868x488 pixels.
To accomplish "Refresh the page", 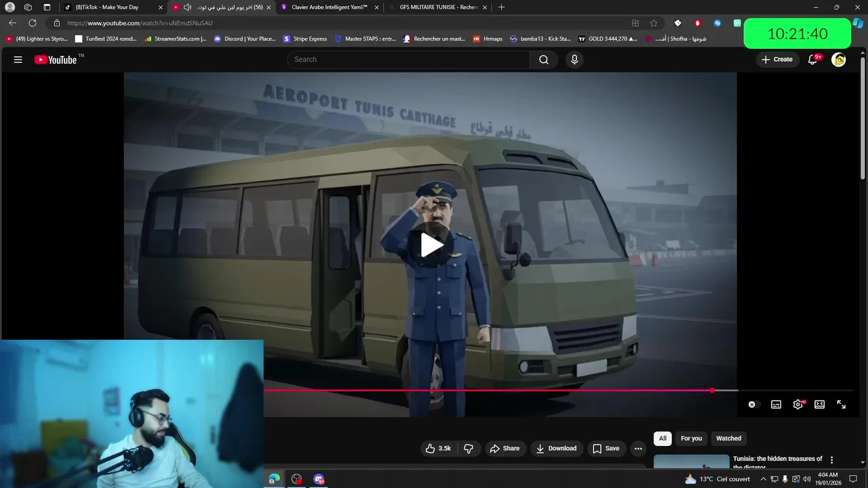I will 32,23.
